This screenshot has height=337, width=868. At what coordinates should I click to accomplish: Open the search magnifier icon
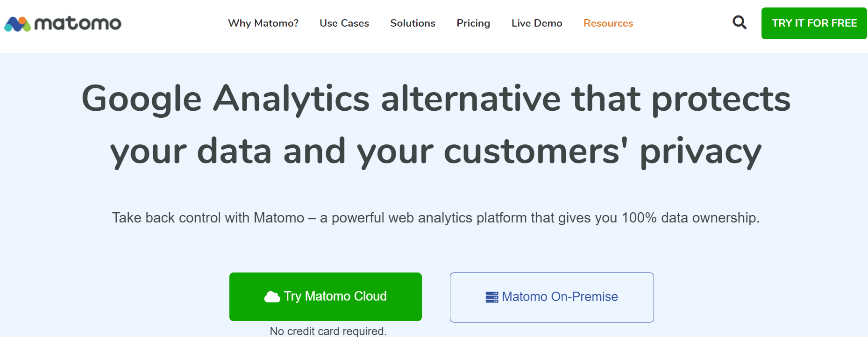[740, 22]
